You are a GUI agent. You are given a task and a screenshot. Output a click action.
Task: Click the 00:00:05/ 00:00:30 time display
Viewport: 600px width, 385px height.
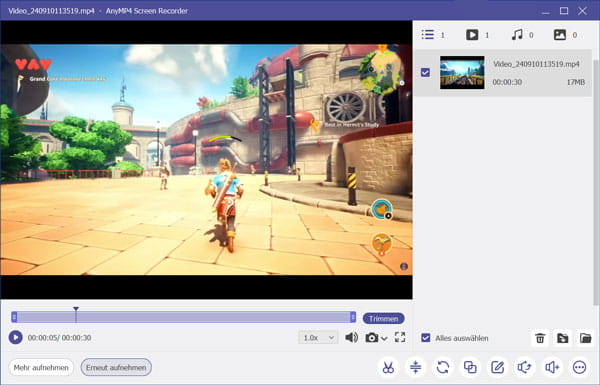click(x=59, y=338)
